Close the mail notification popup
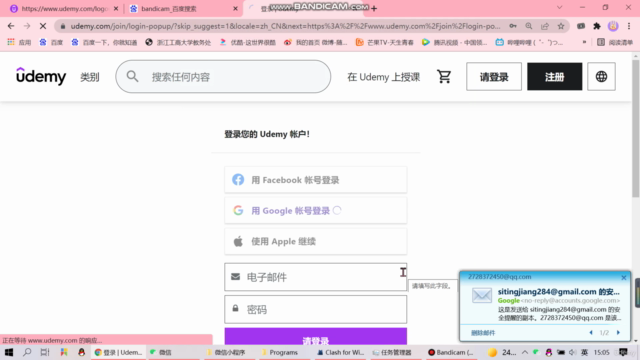The width and height of the screenshot is (640, 360). pos(624,278)
